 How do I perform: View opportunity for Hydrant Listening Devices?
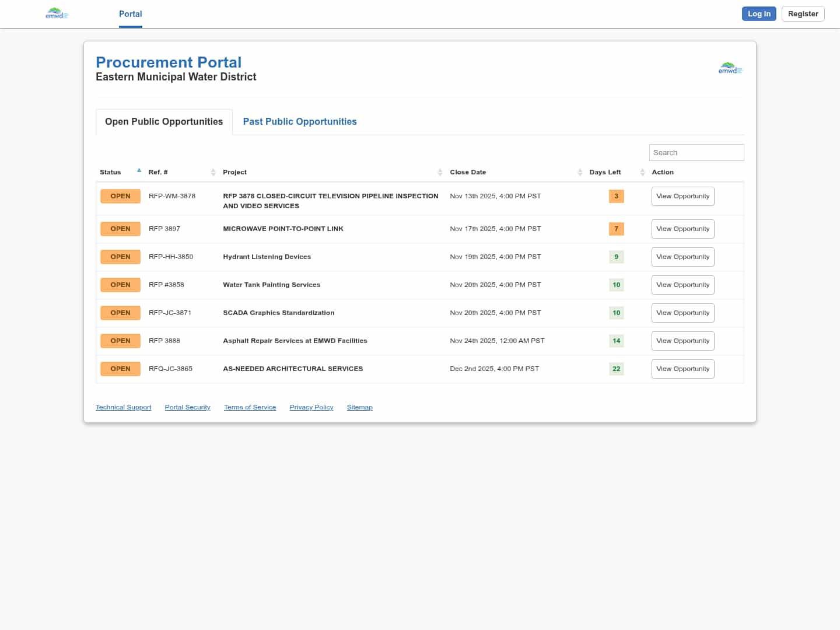point(682,257)
